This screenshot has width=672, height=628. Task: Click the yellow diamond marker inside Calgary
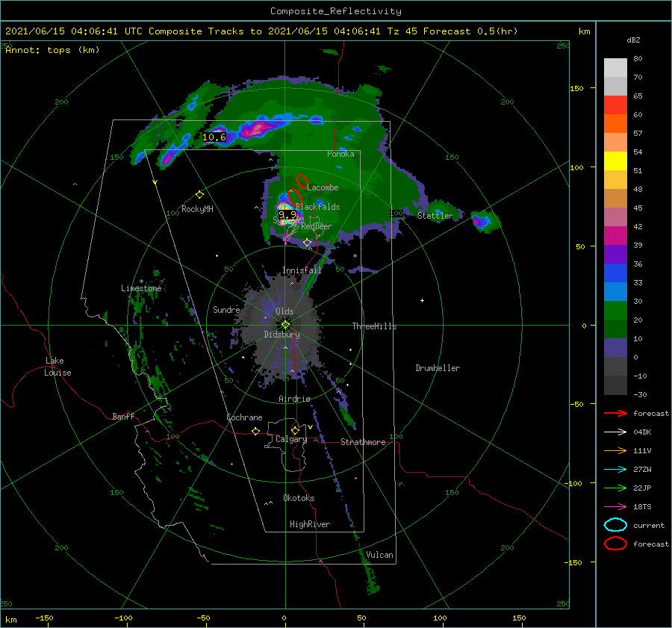[x=295, y=430]
